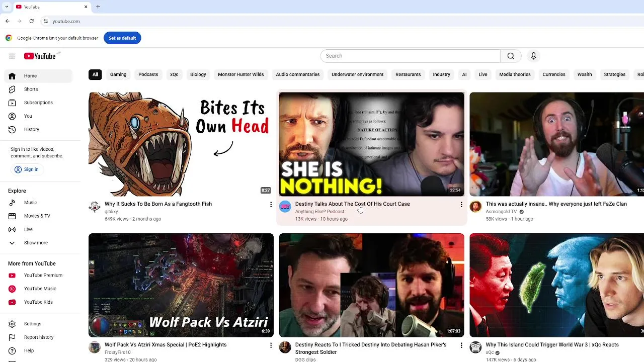
Task: Open Asmongold TV channel avatar
Action: [475, 207]
